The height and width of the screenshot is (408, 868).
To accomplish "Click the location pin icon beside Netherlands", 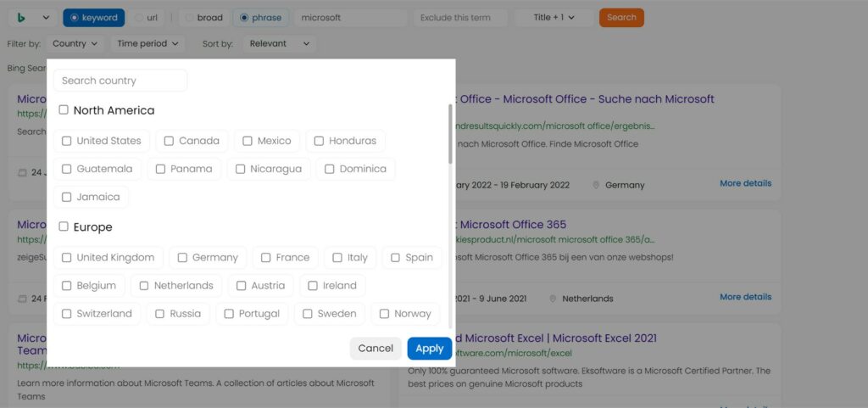I will [553, 299].
